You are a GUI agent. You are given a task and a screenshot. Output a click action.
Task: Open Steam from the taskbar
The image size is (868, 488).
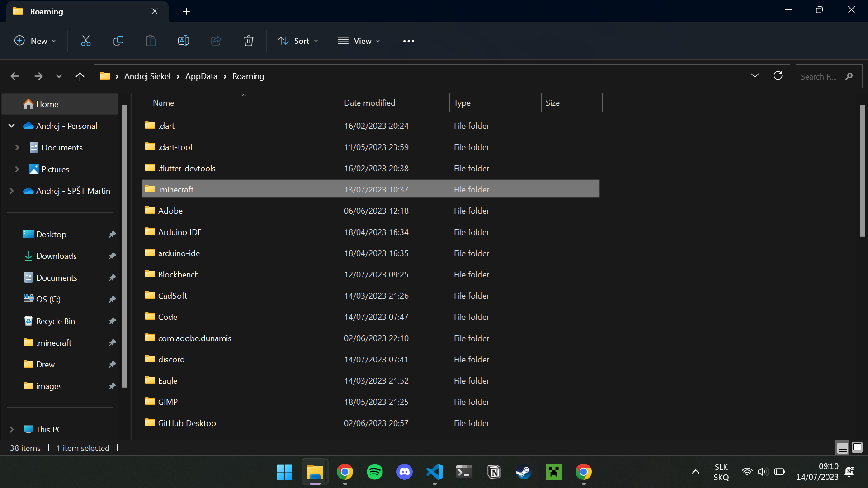(x=524, y=472)
